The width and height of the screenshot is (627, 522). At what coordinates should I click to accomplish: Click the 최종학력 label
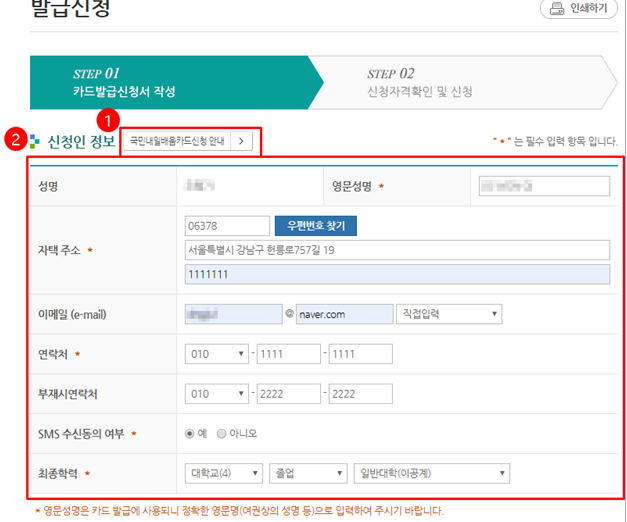click(58, 474)
